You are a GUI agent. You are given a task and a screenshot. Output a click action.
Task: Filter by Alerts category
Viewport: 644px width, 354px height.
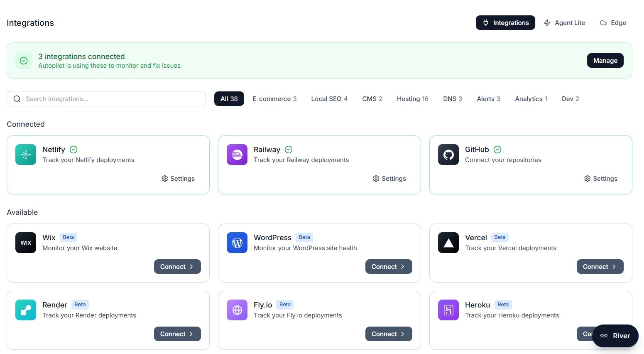pyautogui.click(x=489, y=99)
